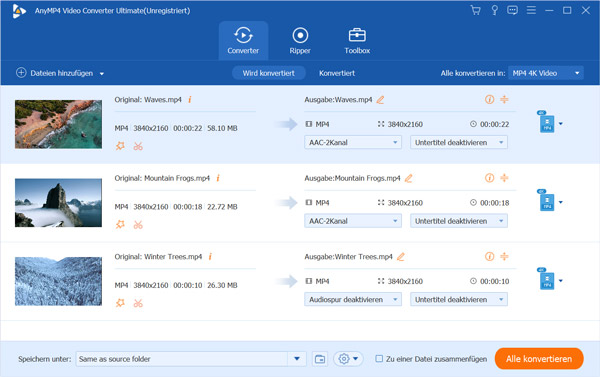Open 'Audiospur deaktivieren' dropdown for Winter Trees.mp4

pyautogui.click(x=353, y=299)
